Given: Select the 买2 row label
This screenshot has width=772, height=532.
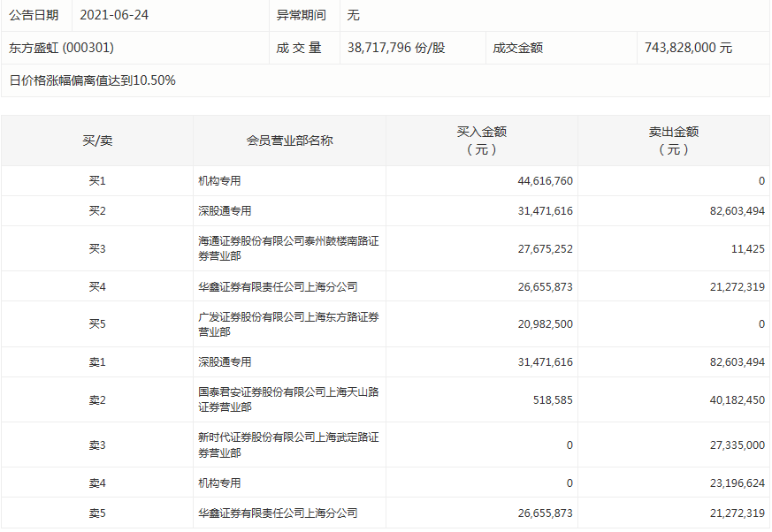Looking at the screenshot, I should tap(97, 211).
